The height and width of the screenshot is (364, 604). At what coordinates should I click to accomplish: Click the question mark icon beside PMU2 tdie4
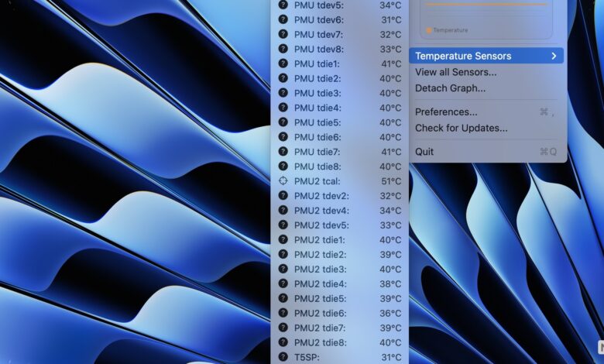pos(283,283)
